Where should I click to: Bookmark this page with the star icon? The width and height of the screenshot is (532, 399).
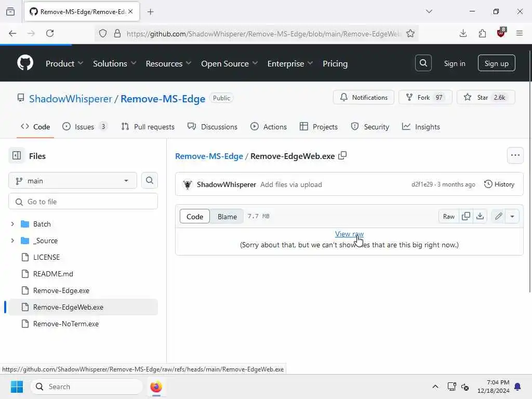410,33
